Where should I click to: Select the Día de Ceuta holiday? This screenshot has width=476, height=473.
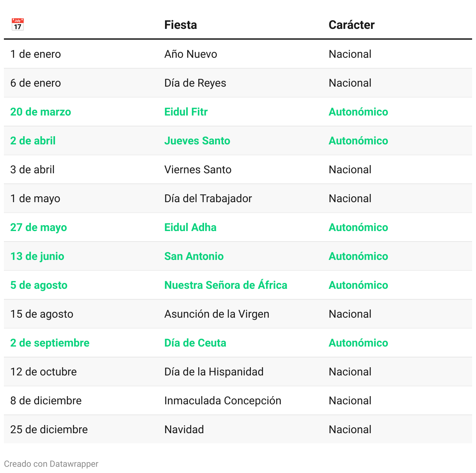(x=195, y=343)
